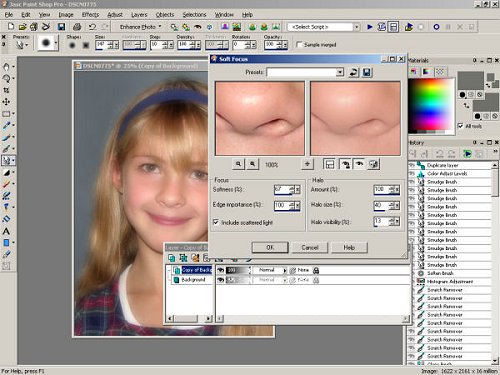Select the Move tool
Screen dimensions: 500x375
point(6,102)
